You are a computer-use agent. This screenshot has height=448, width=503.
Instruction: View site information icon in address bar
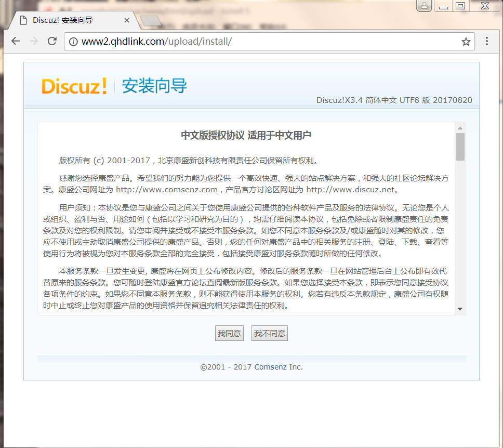coord(73,42)
